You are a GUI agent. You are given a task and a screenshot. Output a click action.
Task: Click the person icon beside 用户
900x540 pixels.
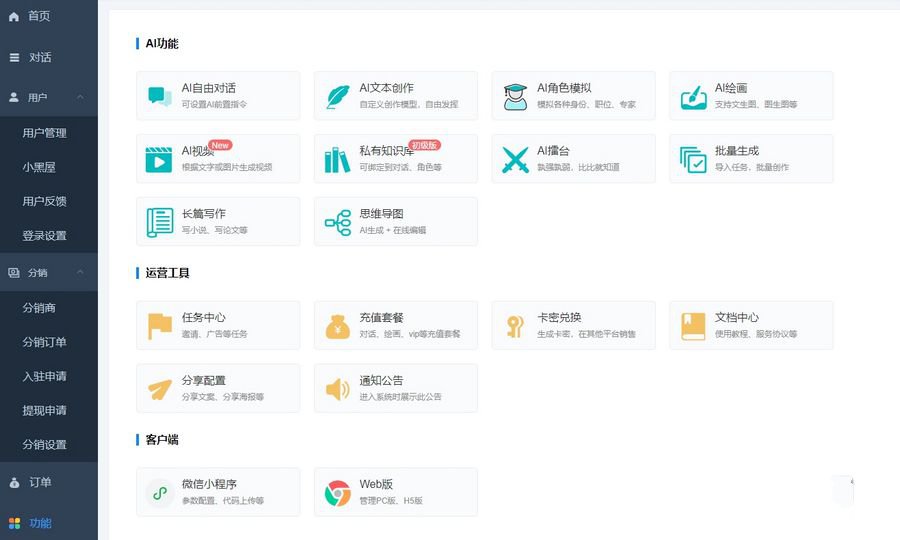click(14, 98)
